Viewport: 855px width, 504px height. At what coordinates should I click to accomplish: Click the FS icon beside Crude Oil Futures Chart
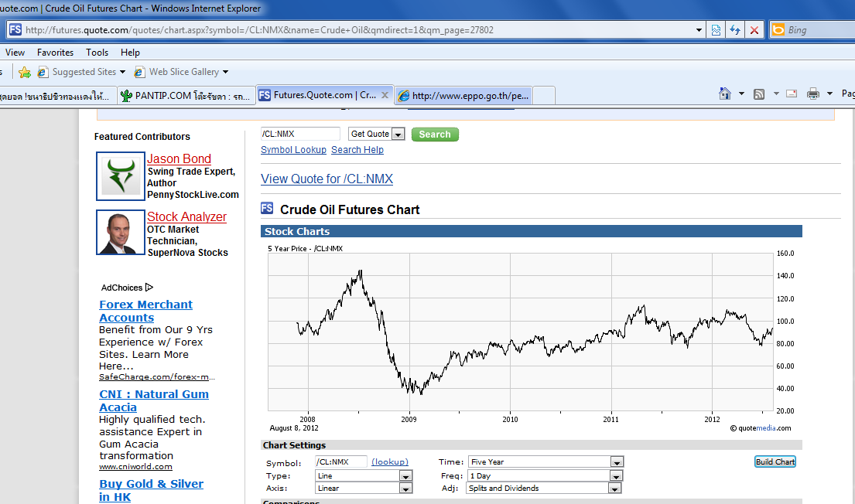point(267,208)
